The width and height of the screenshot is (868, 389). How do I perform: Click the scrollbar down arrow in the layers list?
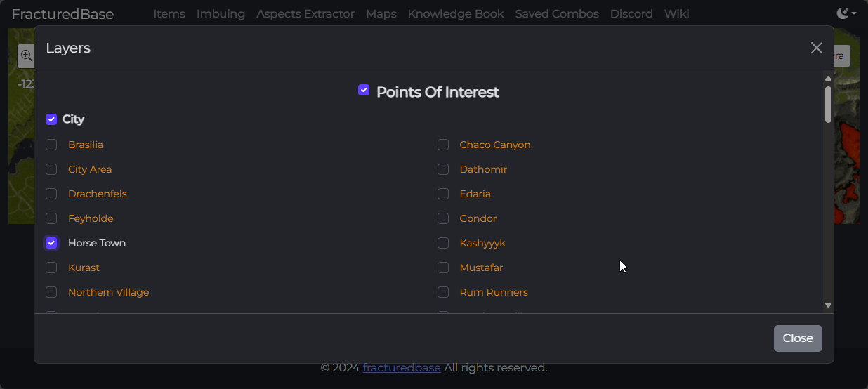click(x=828, y=305)
